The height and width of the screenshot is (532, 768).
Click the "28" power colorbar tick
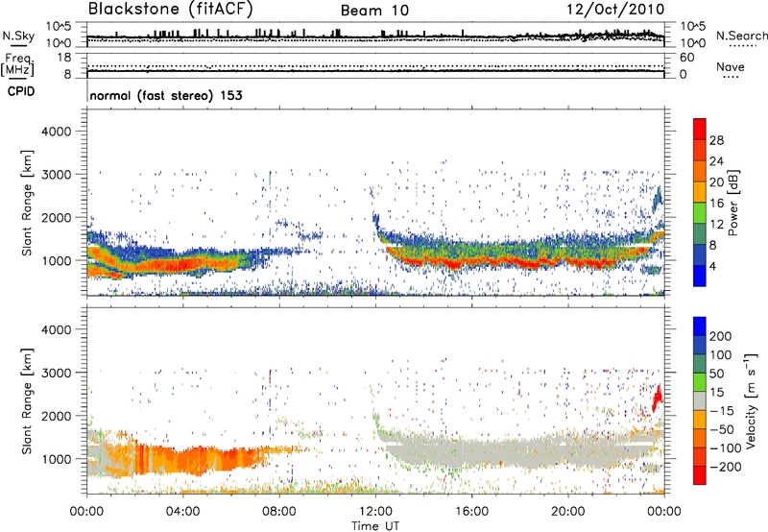pyautogui.click(x=716, y=140)
